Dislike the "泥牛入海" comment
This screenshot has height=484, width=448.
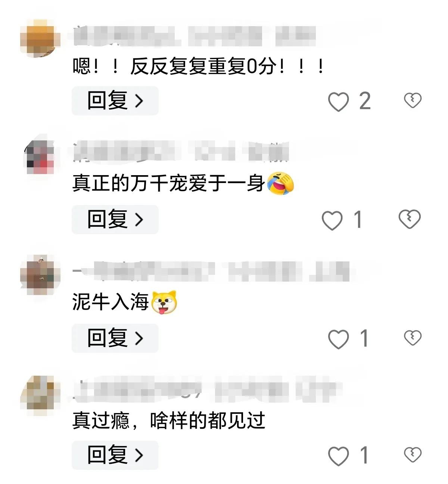point(413,338)
